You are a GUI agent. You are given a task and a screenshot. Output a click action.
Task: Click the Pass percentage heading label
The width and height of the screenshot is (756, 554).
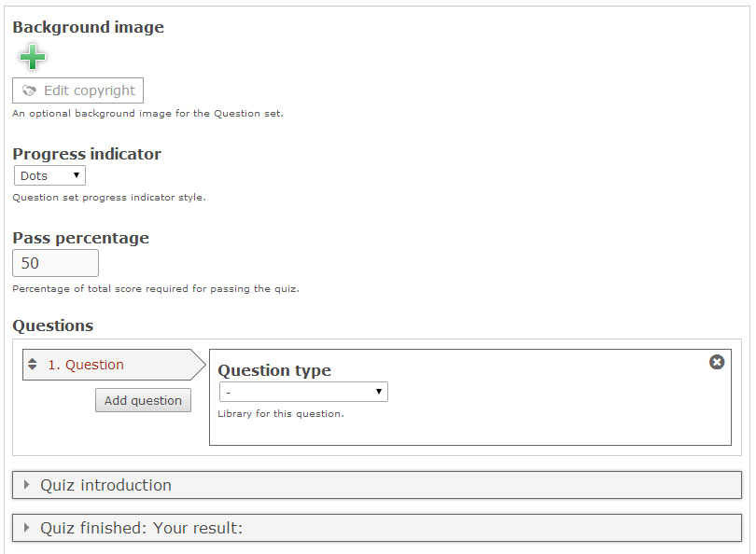point(80,238)
